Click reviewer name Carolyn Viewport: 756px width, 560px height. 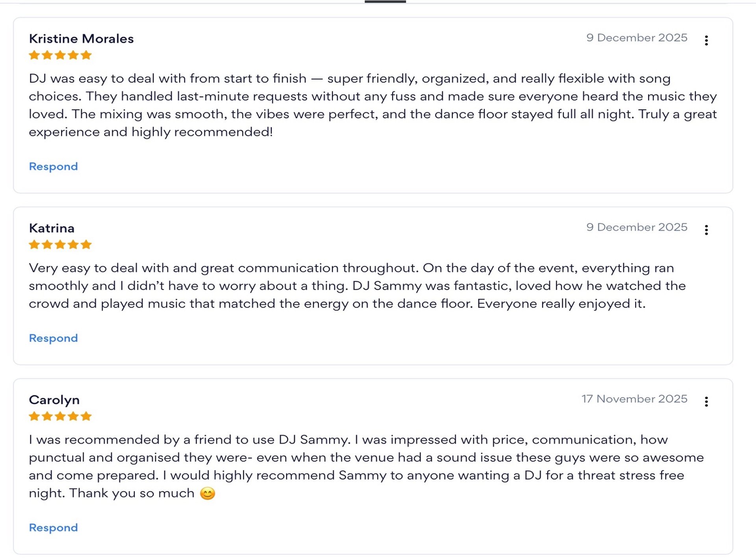[54, 400]
